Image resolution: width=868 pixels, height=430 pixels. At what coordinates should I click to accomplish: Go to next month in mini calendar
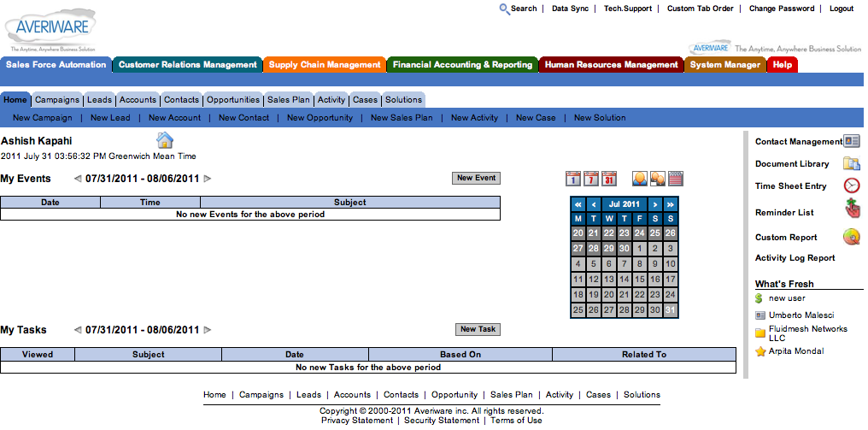click(x=655, y=204)
